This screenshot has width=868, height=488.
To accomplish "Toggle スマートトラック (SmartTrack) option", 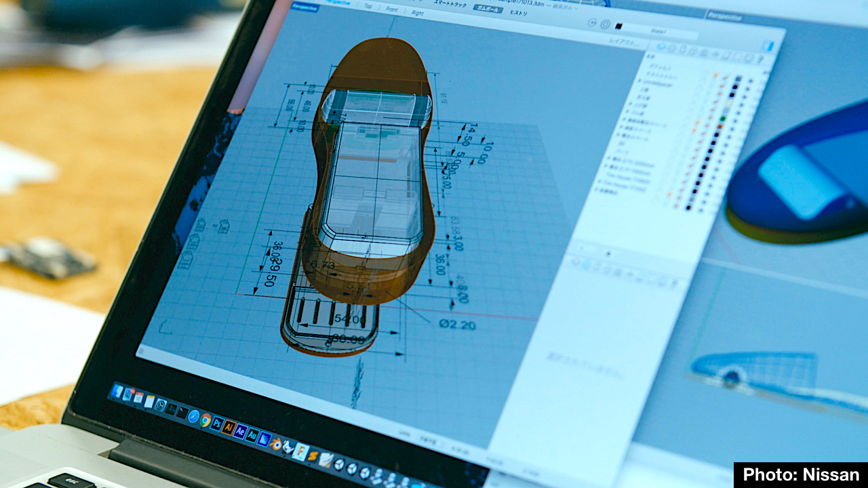I will pos(450,4).
